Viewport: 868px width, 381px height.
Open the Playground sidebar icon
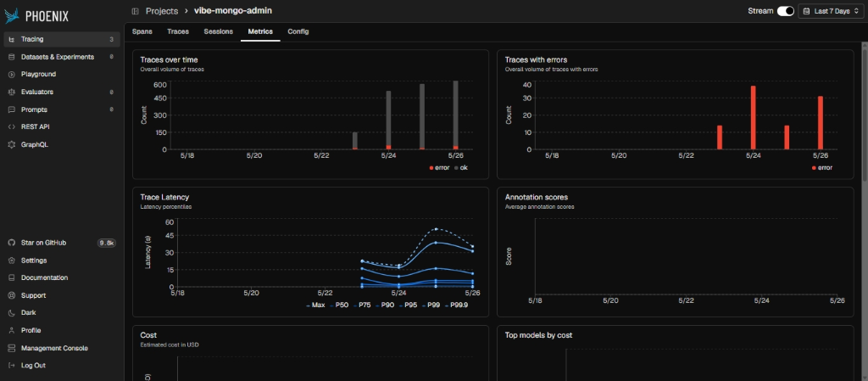(12, 74)
